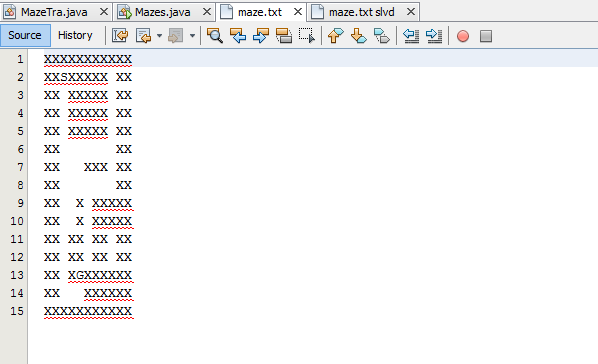
Task: Click the G goal character on line 13
Action: point(80,275)
